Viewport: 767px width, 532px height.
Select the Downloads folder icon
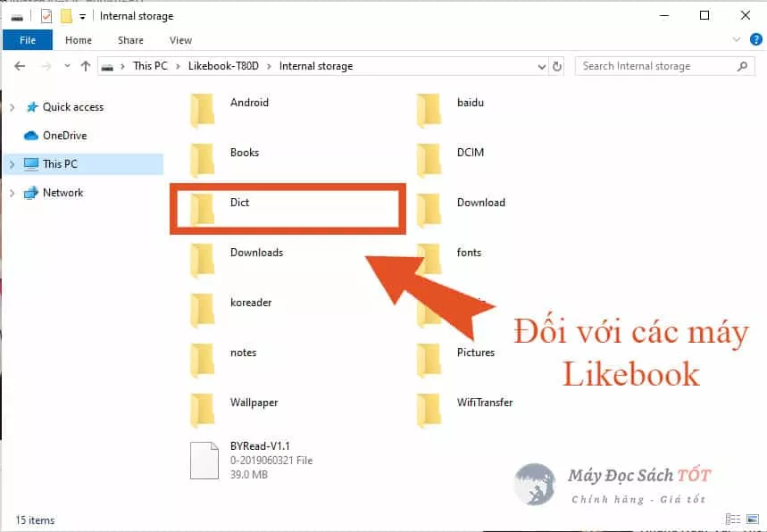coord(202,261)
